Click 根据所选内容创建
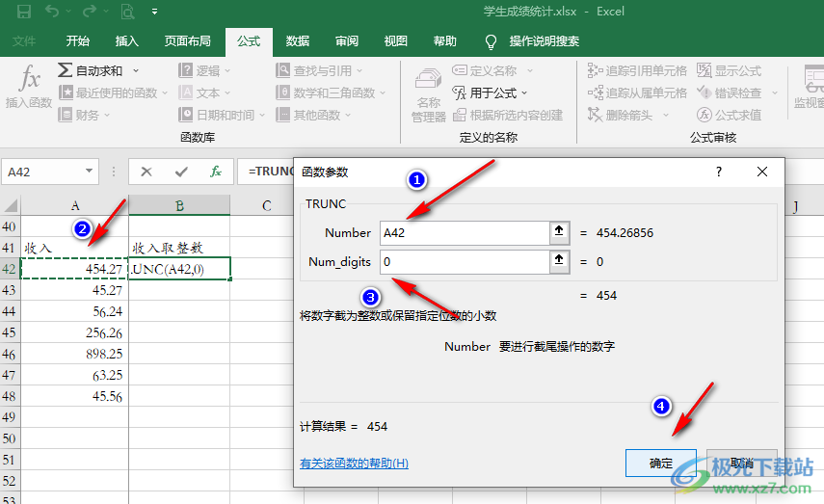824x504 pixels. pyautogui.click(x=508, y=115)
